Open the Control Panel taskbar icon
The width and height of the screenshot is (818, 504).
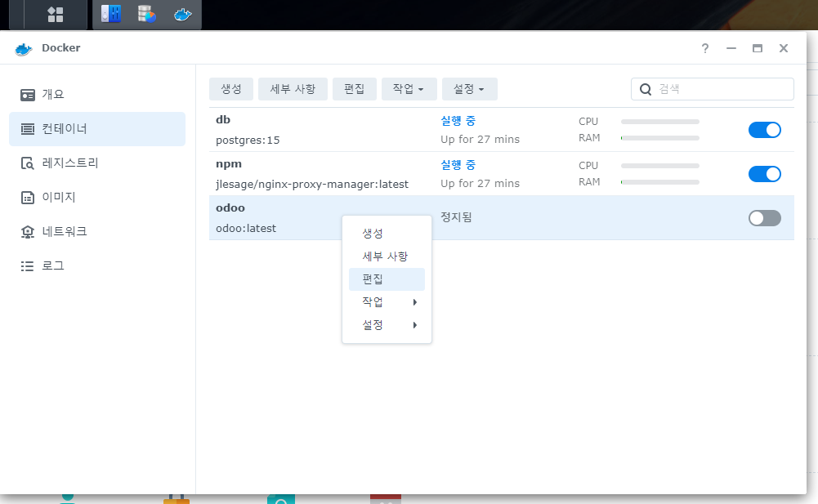pos(110,14)
